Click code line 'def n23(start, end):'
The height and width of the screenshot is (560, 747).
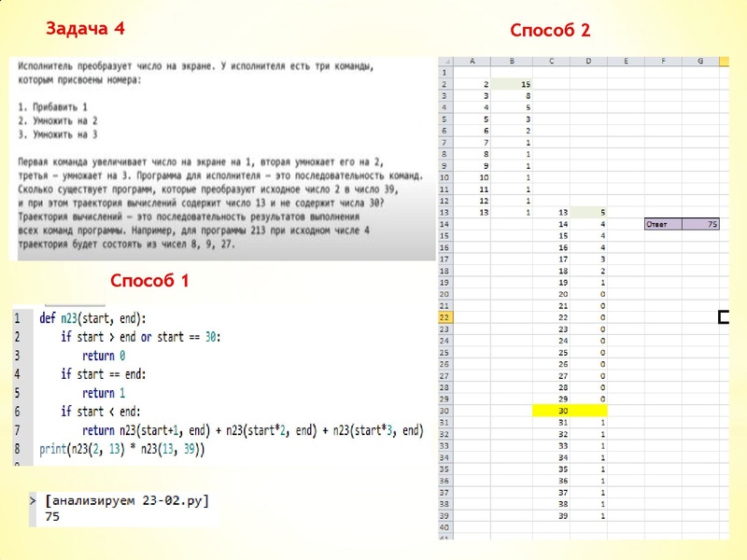(x=93, y=317)
